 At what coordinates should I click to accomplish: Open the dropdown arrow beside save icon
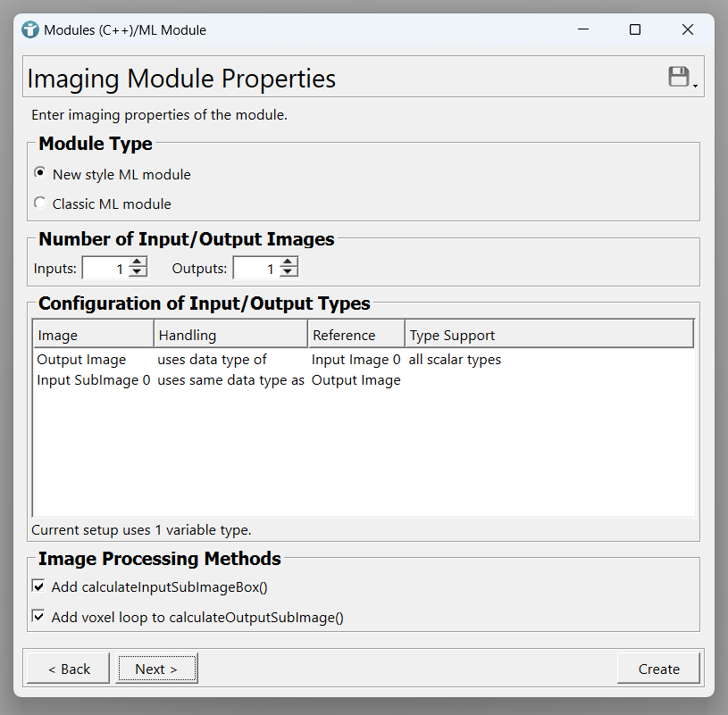pyautogui.click(x=695, y=86)
